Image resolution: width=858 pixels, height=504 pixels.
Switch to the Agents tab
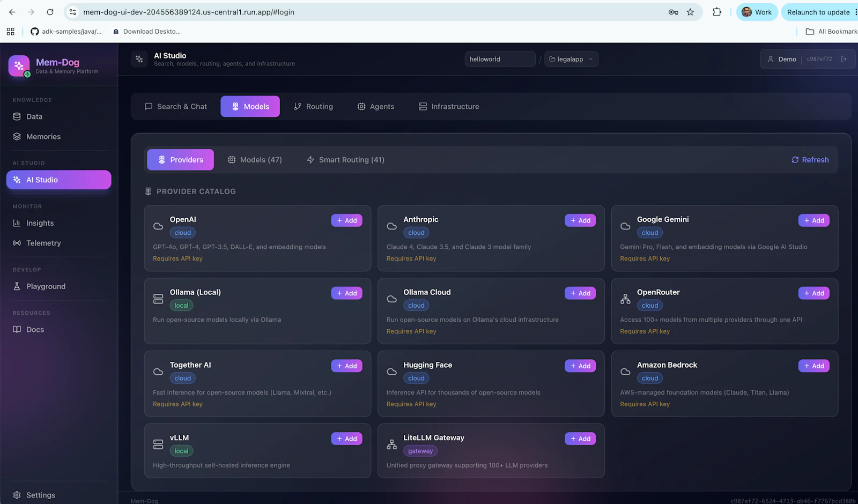click(x=376, y=106)
